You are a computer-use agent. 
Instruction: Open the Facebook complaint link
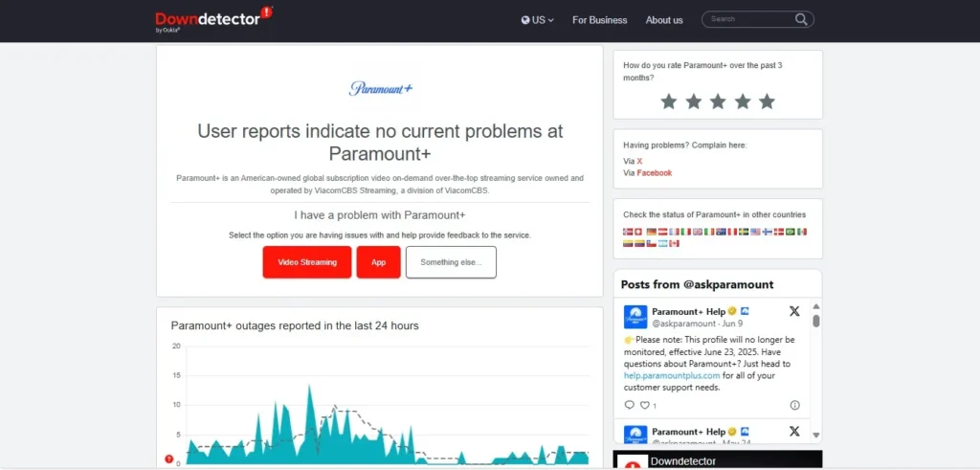(x=654, y=173)
